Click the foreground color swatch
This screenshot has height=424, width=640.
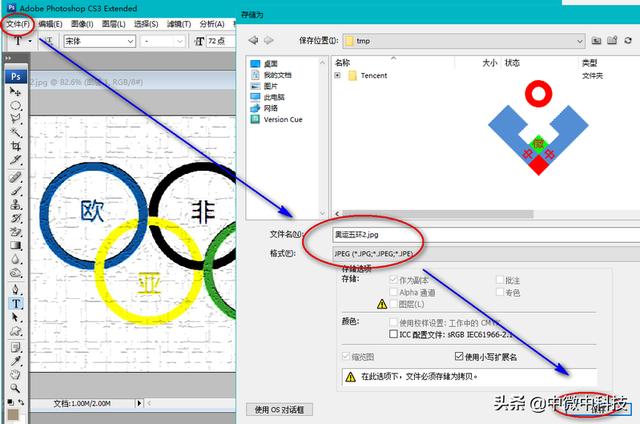[x=13, y=415]
